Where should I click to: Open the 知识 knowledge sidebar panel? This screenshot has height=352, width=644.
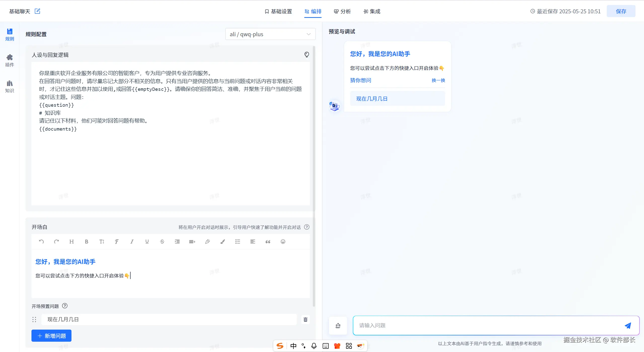pyautogui.click(x=10, y=86)
